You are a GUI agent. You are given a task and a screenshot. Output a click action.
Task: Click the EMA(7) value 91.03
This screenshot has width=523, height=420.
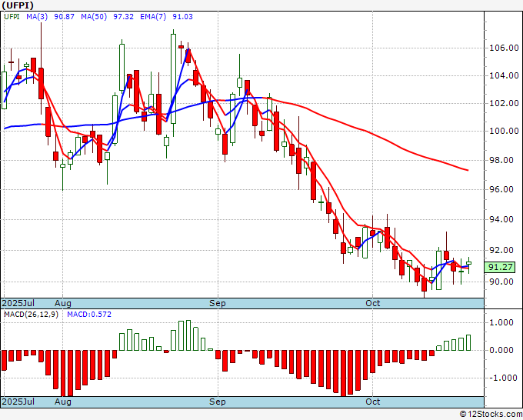pos(182,17)
